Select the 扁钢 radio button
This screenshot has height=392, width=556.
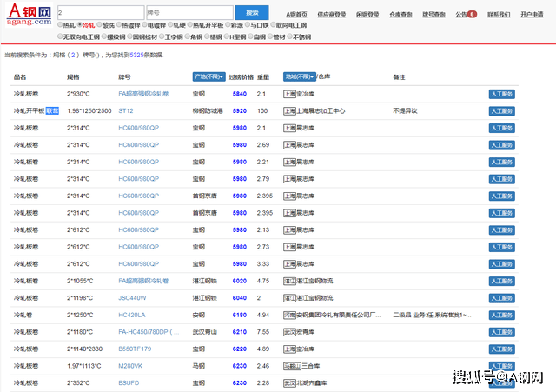pos(250,37)
